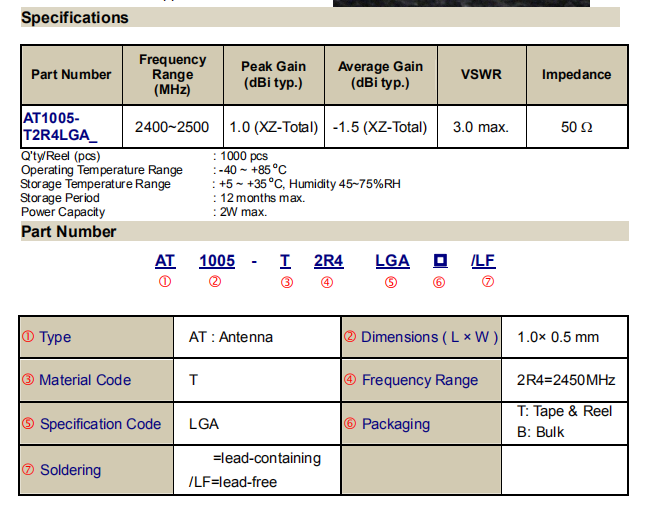
Task: Click 'Storage Temperature Range' label
Action: tap(95, 184)
